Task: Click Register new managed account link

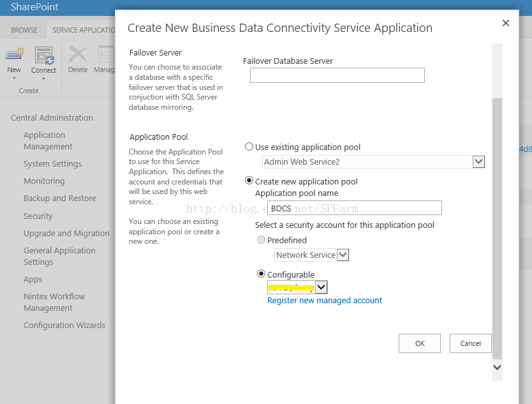Action: (324, 300)
